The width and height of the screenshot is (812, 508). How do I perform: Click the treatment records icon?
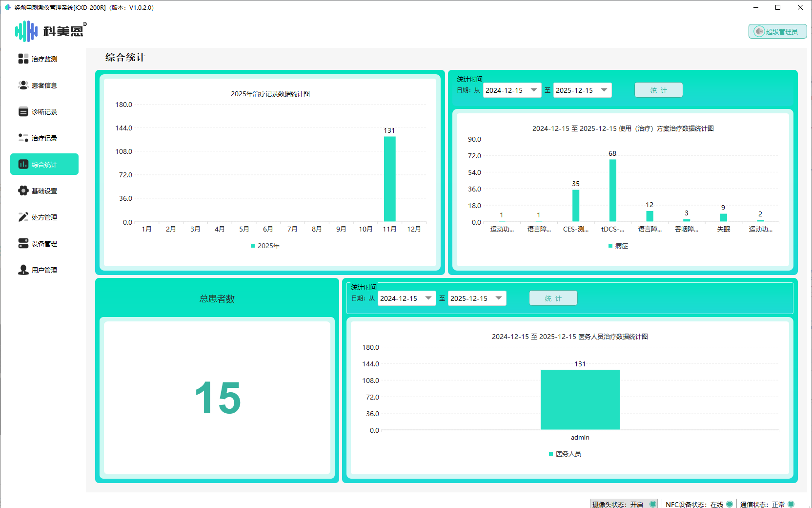23,138
